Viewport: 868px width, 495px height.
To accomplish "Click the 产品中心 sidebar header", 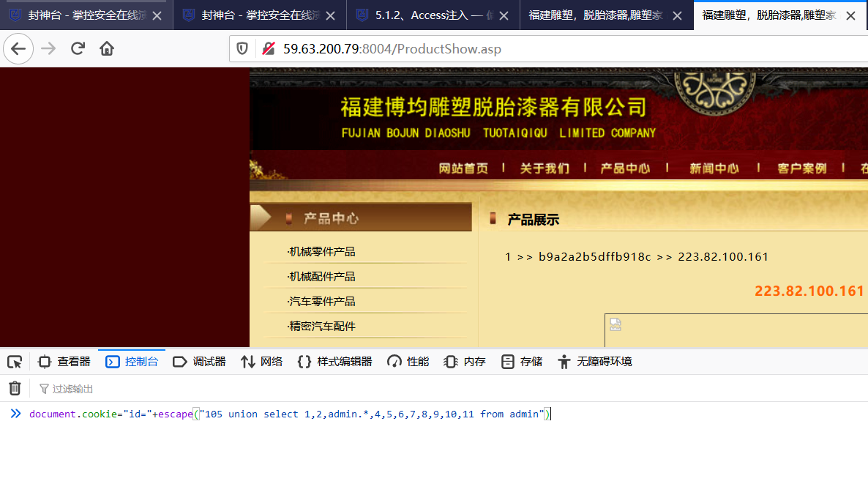I will click(x=361, y=217).
